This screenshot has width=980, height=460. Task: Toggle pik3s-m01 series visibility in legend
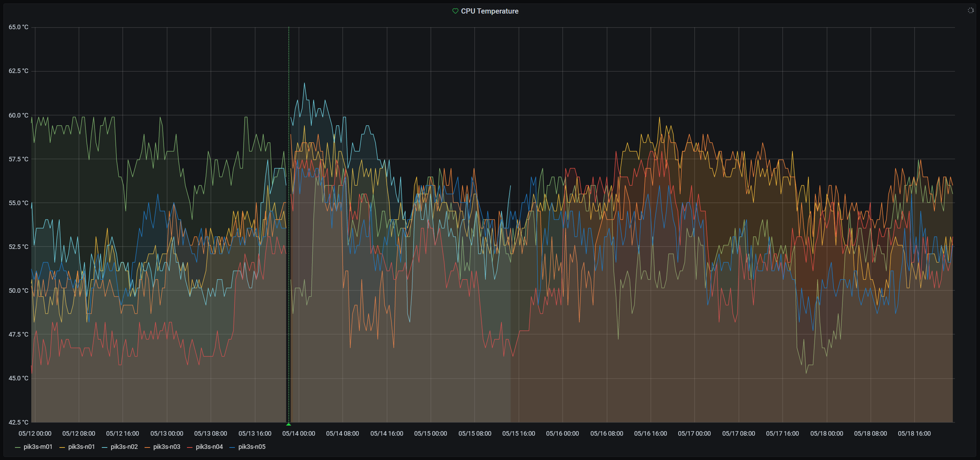tap(38, 447)
